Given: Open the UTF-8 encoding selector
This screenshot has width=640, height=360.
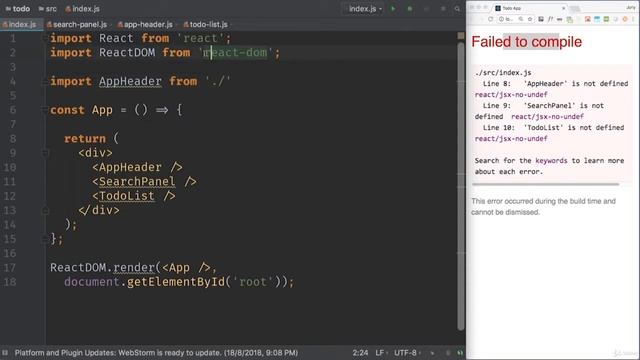Looking at the screenshot, I should click(x=407, y=353).
